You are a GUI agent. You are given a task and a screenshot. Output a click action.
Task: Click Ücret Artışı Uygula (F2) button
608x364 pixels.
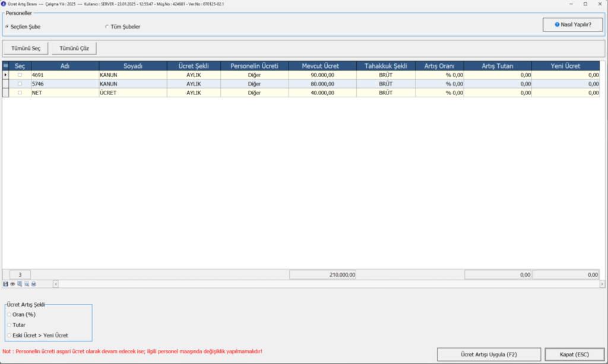(489, 354)
